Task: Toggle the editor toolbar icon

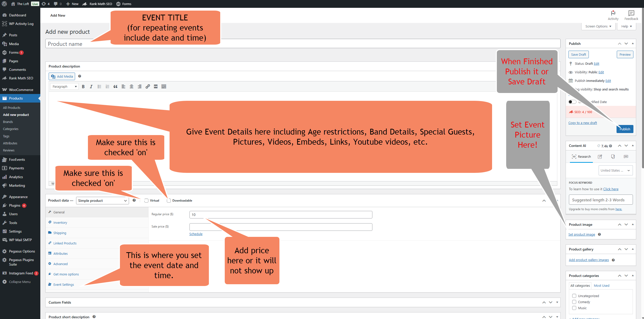Action: pyautogui.click(x=164, y=86)
